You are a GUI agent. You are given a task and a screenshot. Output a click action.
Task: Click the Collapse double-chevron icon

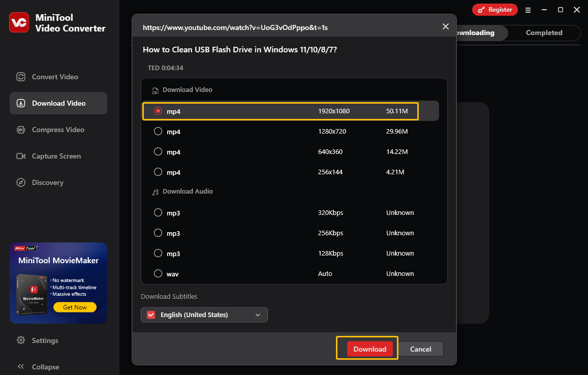(21, 366)
